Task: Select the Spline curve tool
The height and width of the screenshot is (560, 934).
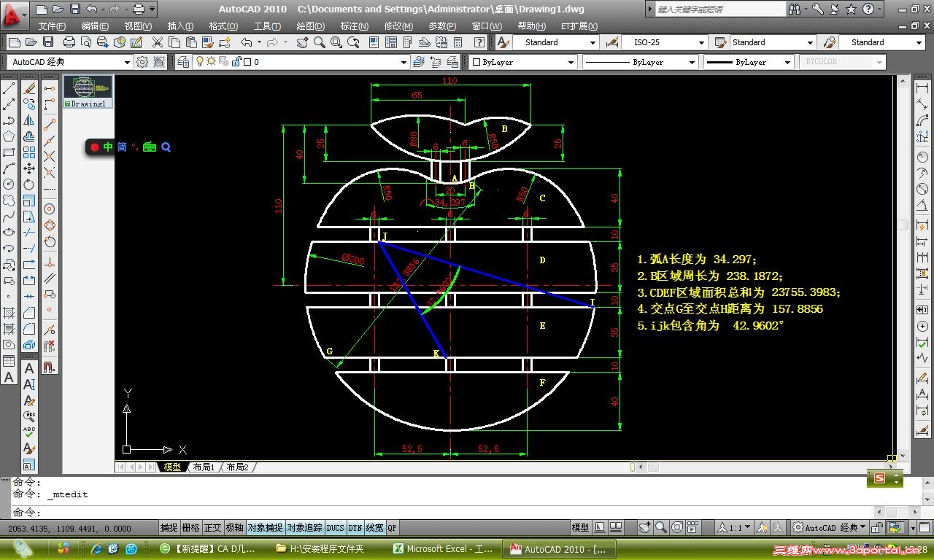Action: 9,217
